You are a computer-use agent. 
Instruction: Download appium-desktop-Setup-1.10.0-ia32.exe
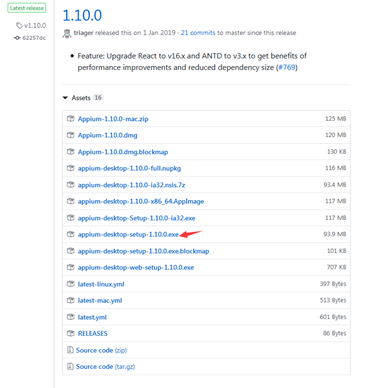coord(136,218)
